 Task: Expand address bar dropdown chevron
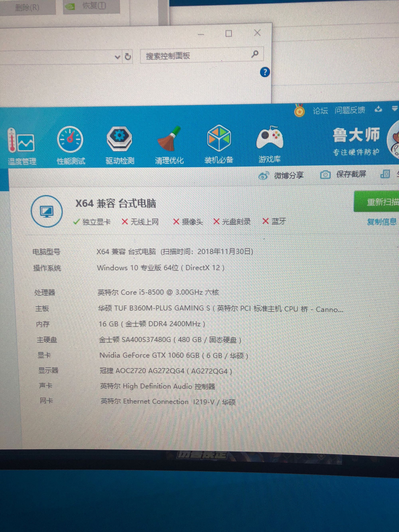(117, 57)
